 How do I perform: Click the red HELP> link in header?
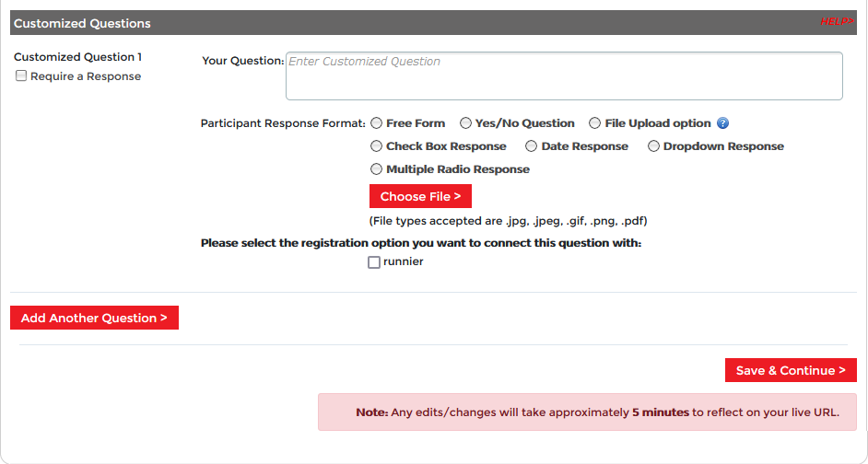pyautogui.click(x=836, y=22)
